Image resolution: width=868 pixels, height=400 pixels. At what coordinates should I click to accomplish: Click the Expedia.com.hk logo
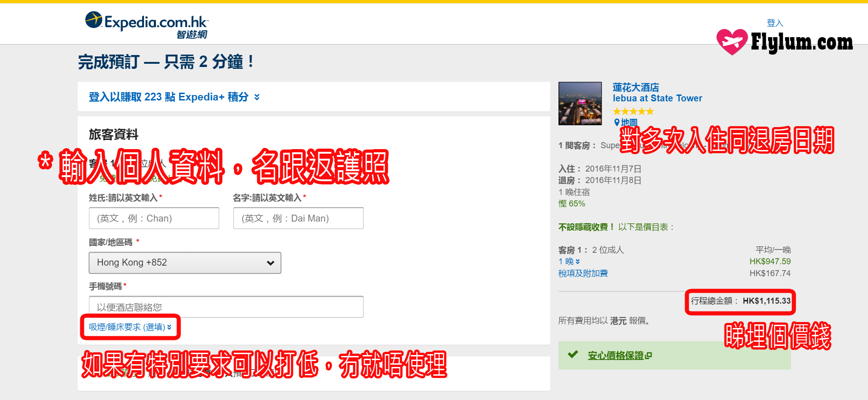tap(147, 25)
